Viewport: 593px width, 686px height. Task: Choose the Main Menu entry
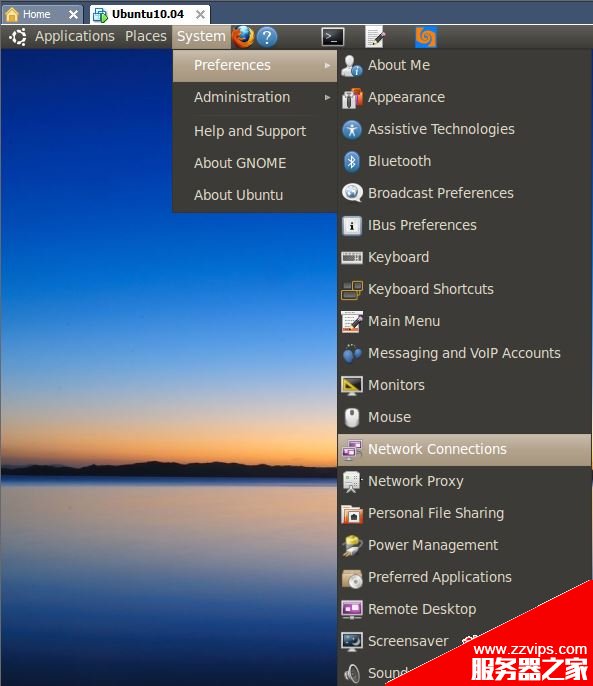point(465,322)
